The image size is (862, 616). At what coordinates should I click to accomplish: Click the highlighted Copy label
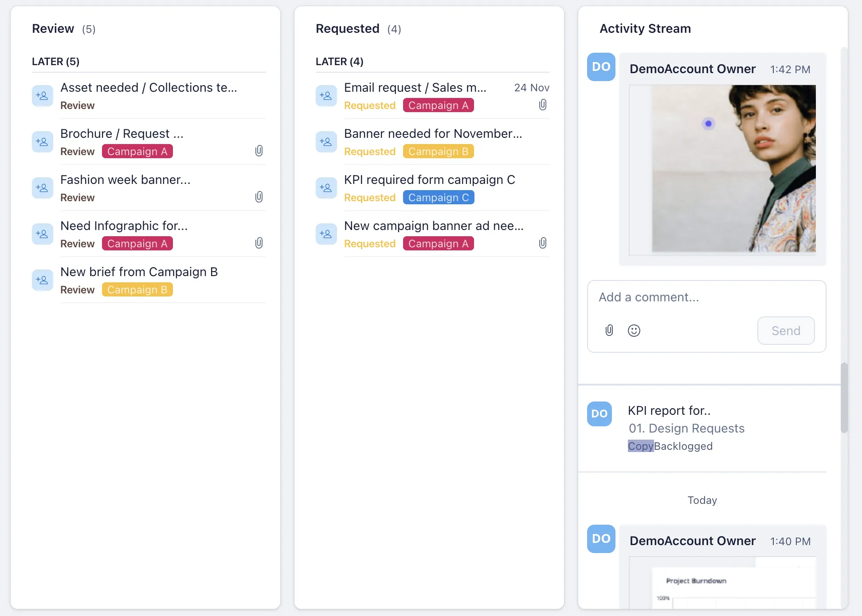point(641,446)
